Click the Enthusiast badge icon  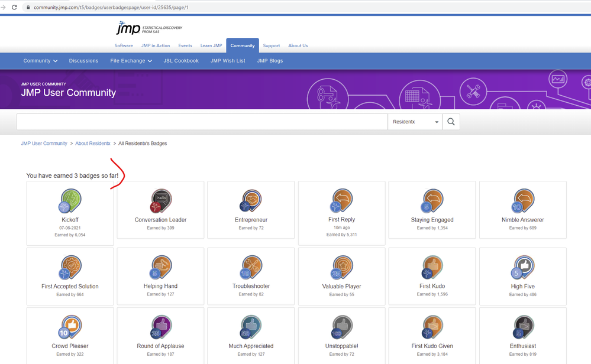pos(523,327)
